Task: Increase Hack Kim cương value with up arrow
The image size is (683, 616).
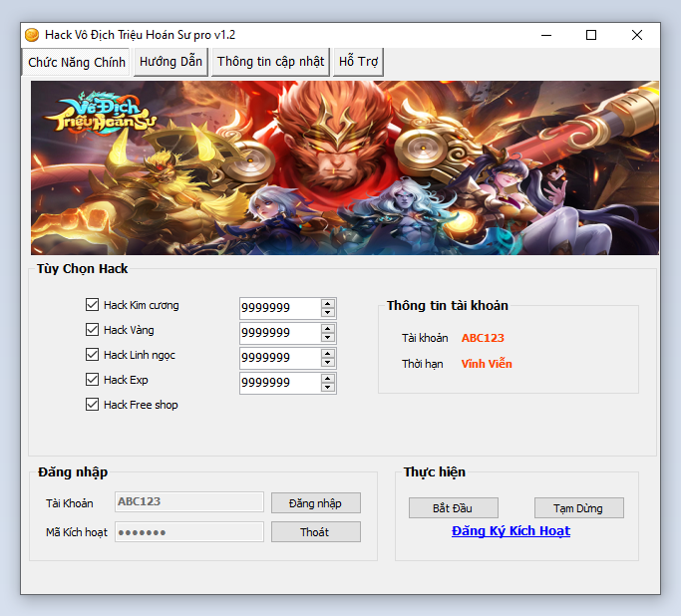Action: [328, 303]
